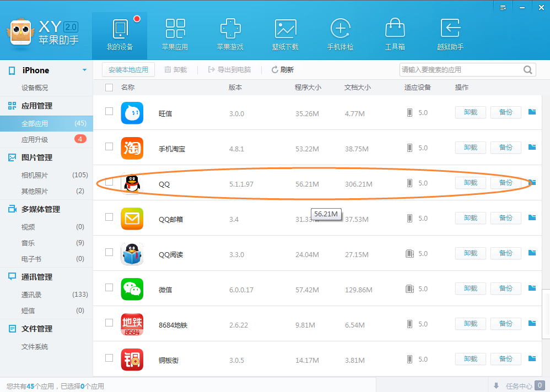Open 壁纸下载 wallpapers tab
The width and height of the screenshot is (550, 392).
[285, 36]
